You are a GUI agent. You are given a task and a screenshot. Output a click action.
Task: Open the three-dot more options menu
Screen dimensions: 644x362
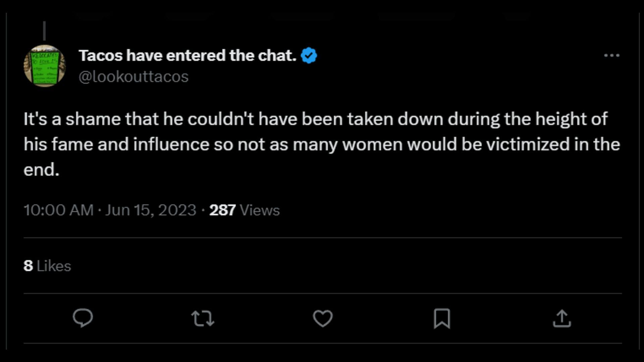[611, 56]
